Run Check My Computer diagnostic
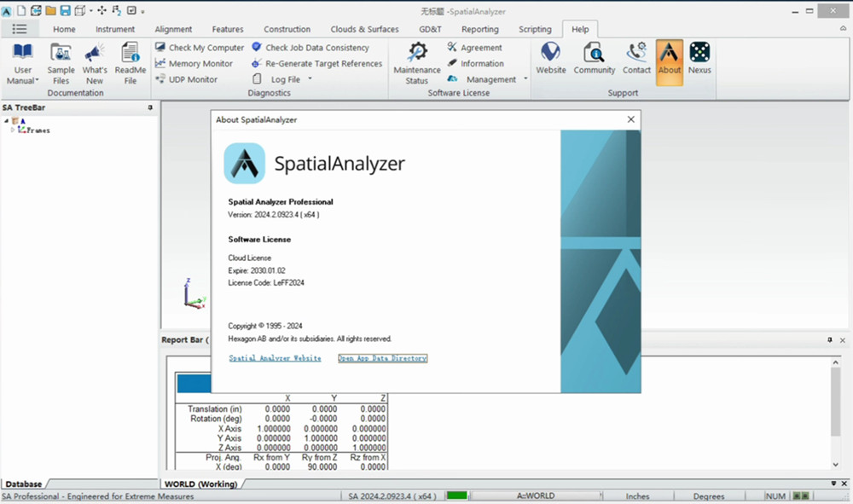The width and height of the screenshot is (853, 504). [x=200, y=47]
